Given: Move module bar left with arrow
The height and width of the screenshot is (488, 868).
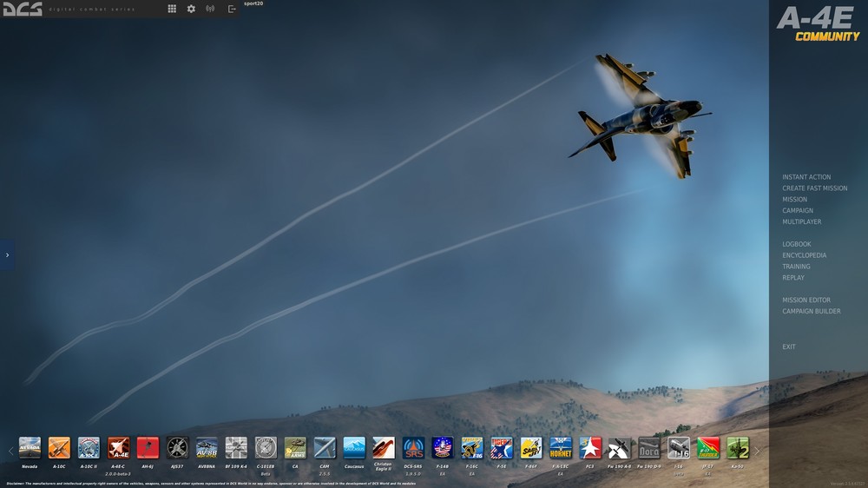Looking at the screenshot, I should pyautogui.click(x=10, y=451).
